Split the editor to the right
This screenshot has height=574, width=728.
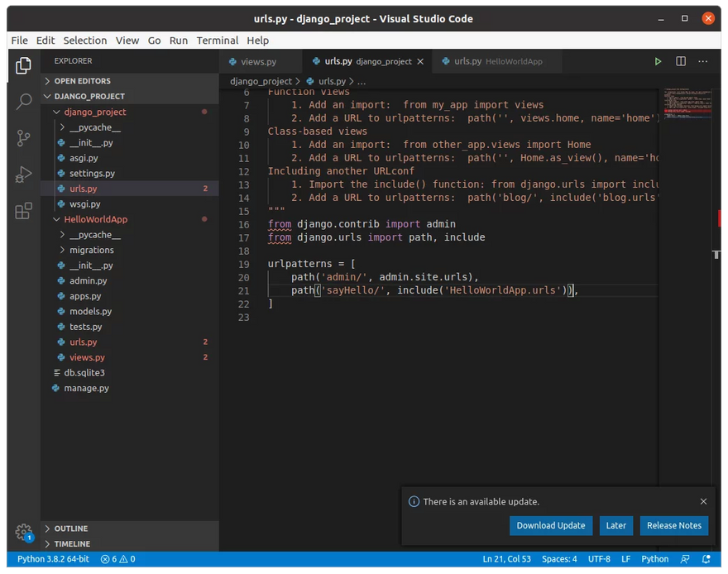click(681, 61)
